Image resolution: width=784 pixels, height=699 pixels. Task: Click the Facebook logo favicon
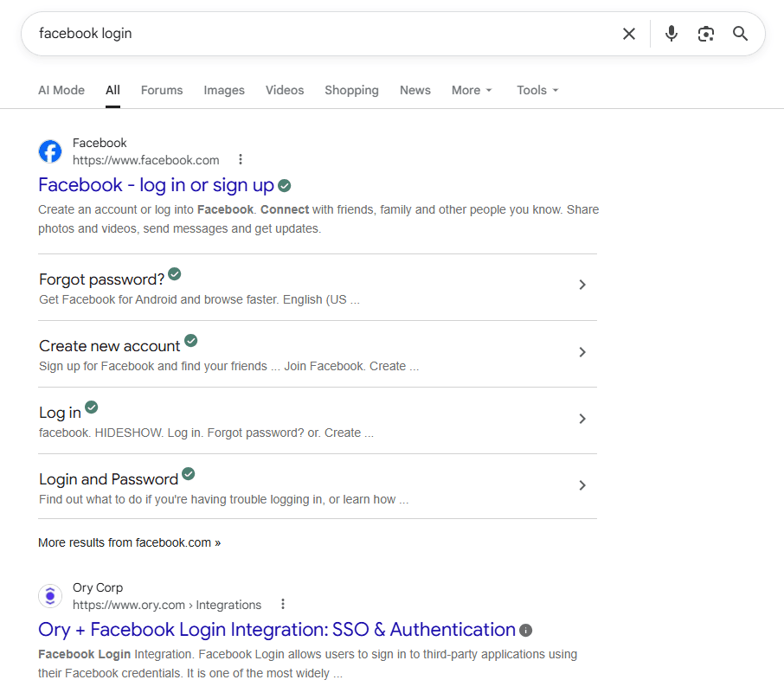coord(50,151)
